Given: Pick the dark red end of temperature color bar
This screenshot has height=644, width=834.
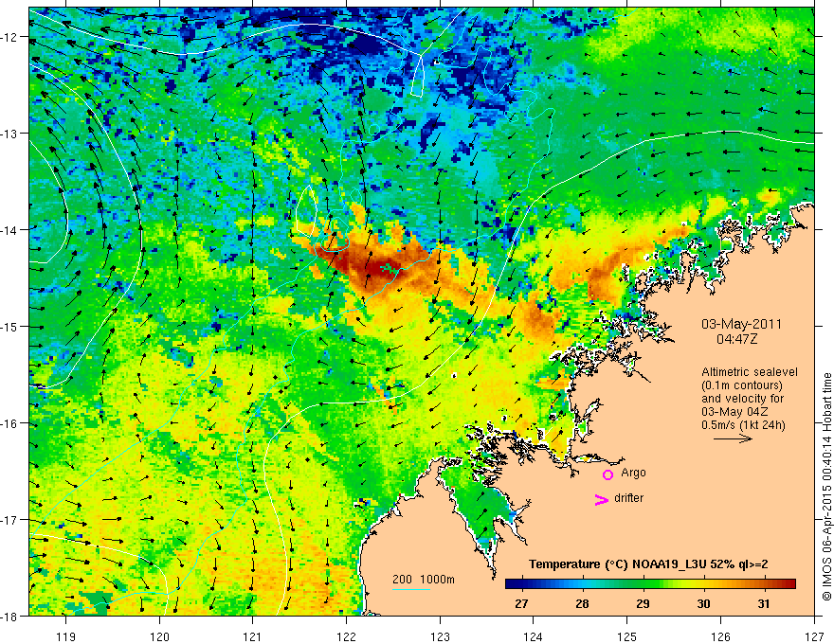Looking at the screenshot, I should pos(790,583).
